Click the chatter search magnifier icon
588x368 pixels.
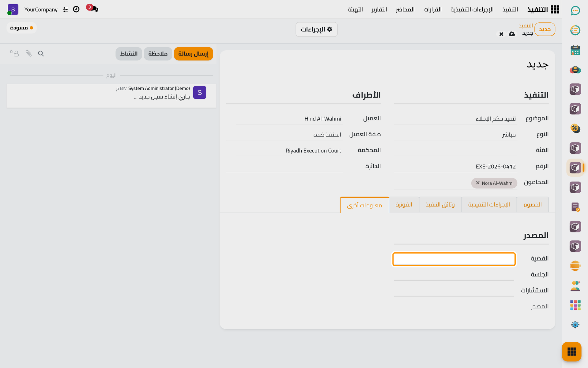click(41, 54)
